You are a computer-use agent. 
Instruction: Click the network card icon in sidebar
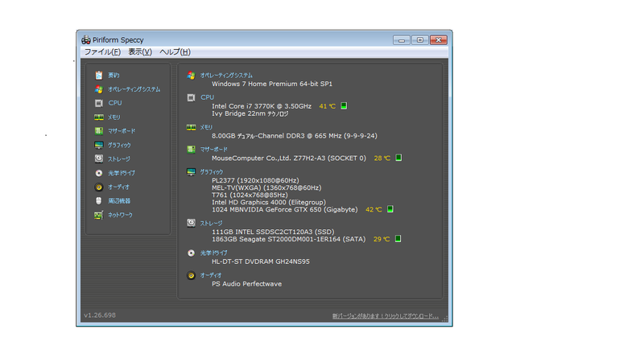(98, 215)
